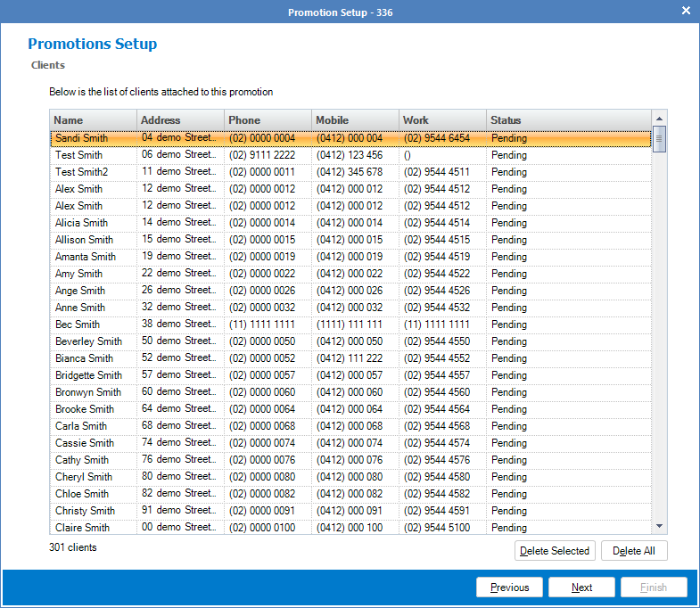The height and width of the screenshot is (608, 700).
Task: Close the Promotion Setup window
Action: [685, 12]
